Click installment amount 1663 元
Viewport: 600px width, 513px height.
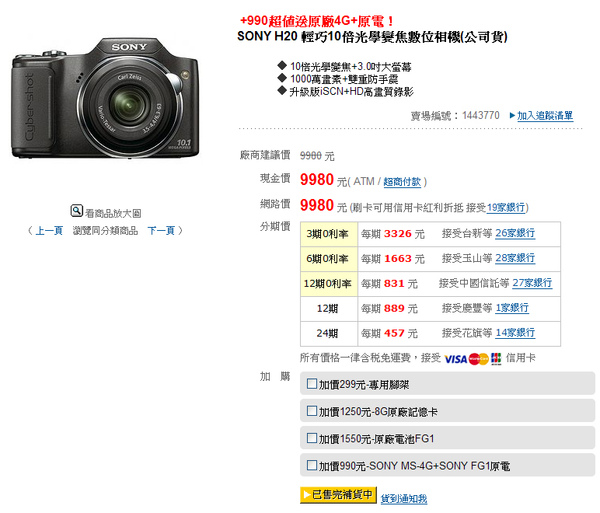(404, 259)
